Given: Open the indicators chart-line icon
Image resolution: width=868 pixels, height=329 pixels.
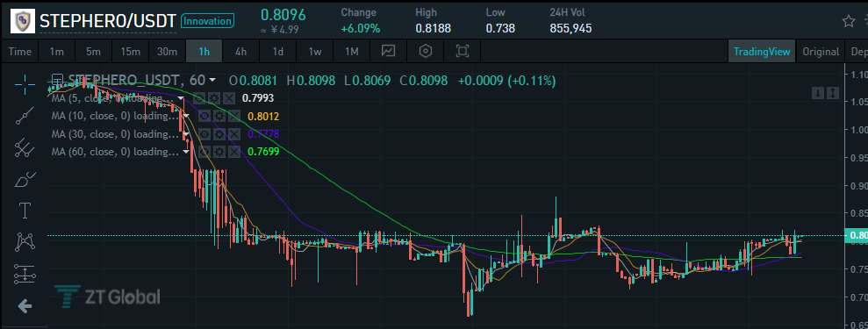Looking at the screenshot, I should click(389, 52).
